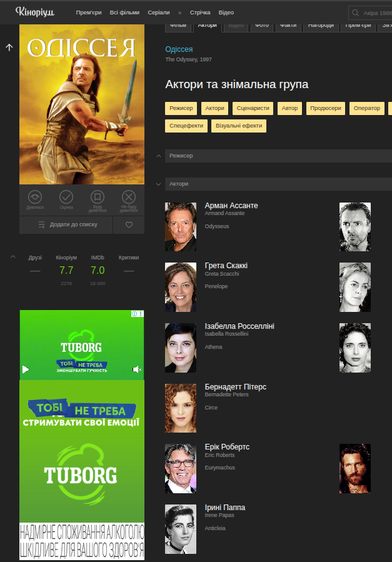
Task: Open Eurymachus character photo
Action: point(355,468)
